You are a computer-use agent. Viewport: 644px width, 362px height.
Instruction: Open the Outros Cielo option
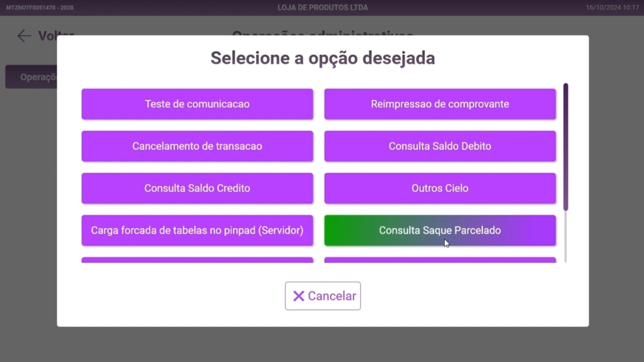click(x=440, y=188)
